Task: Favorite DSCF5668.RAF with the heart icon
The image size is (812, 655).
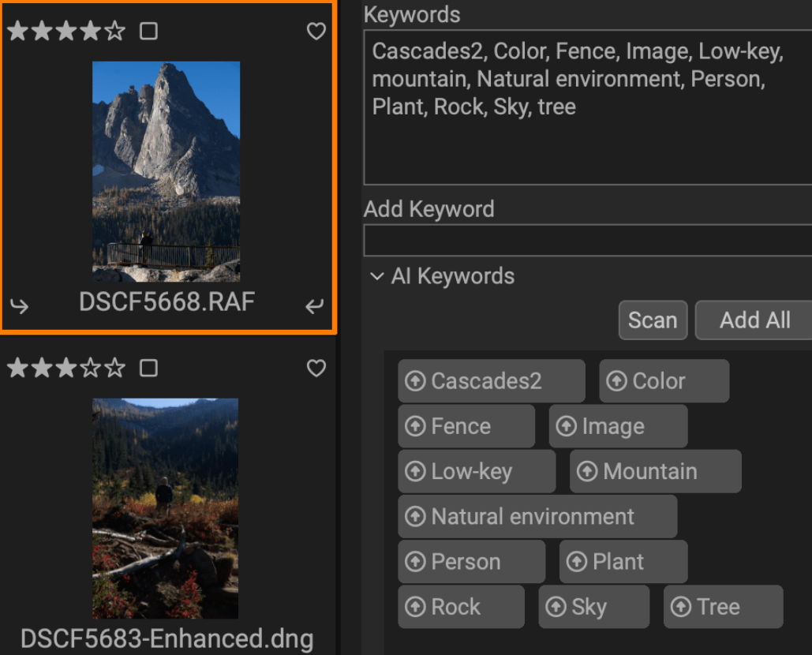Action: pyautogui.click(x=316, y=31)
